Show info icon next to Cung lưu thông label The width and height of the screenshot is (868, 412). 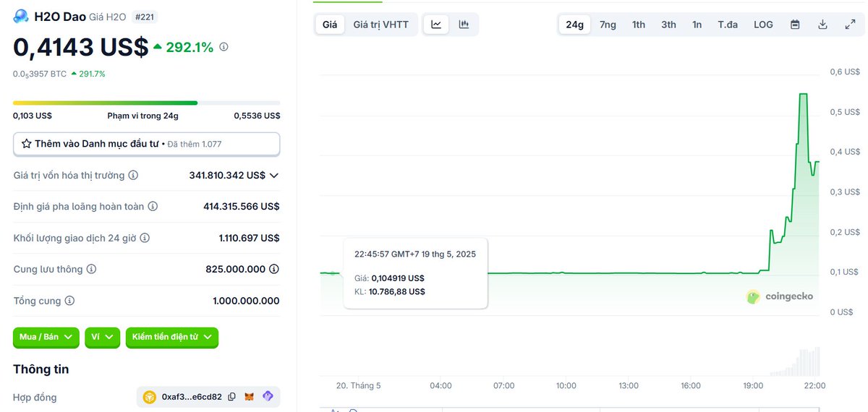tap(91, 269)
